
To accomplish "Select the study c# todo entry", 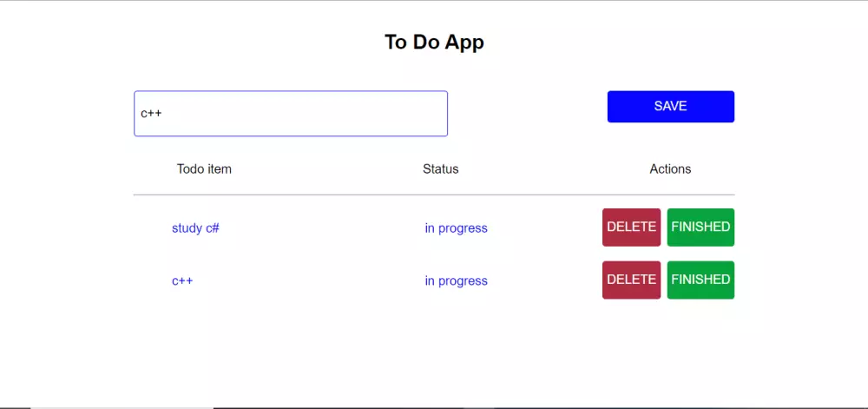I will [x=195, y=228].
